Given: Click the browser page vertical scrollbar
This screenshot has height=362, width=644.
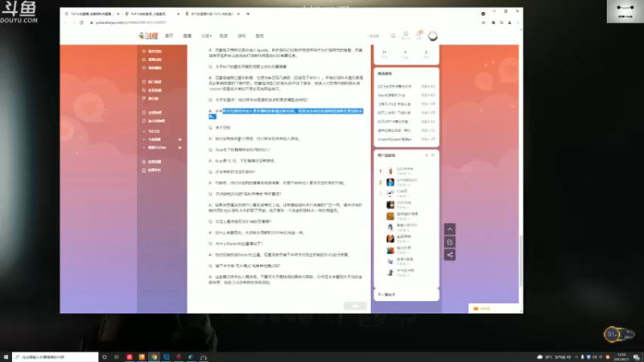Looking at the screenshot, I should tap(521, 261).
